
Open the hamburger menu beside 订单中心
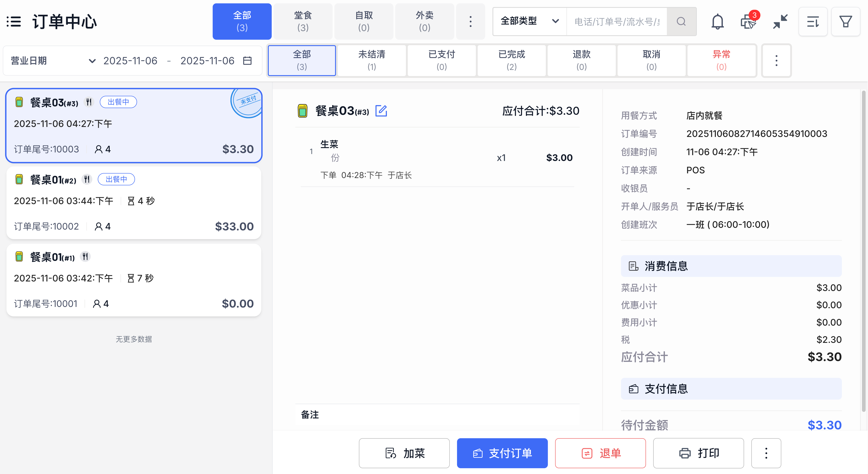[x=14, y=22]
